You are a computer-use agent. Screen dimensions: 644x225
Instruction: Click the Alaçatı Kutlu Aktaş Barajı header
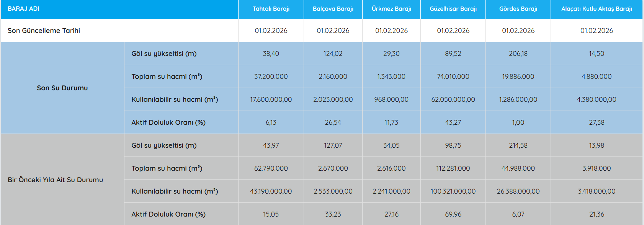tap(597, 9)
